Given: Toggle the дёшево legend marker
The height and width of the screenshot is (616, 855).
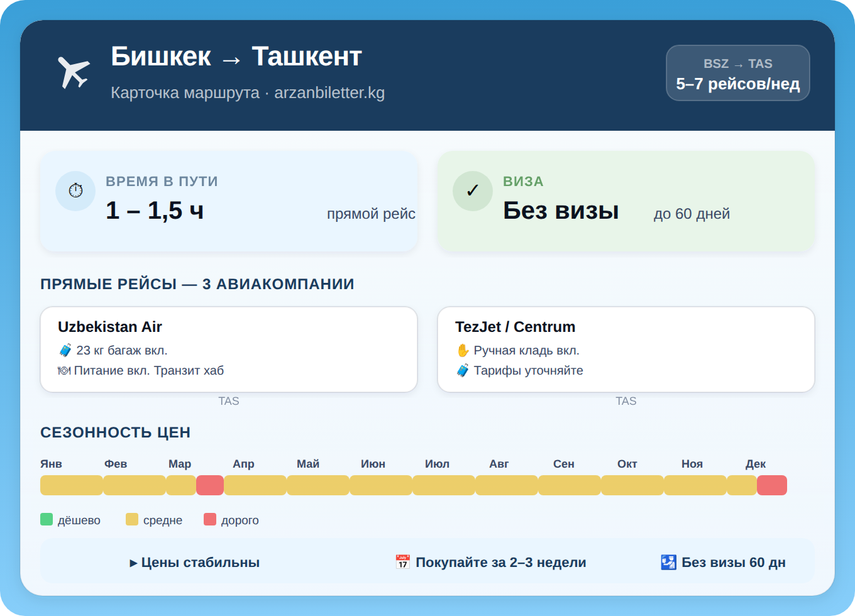Looking at the screenshot, I should [x=46, y=519].
